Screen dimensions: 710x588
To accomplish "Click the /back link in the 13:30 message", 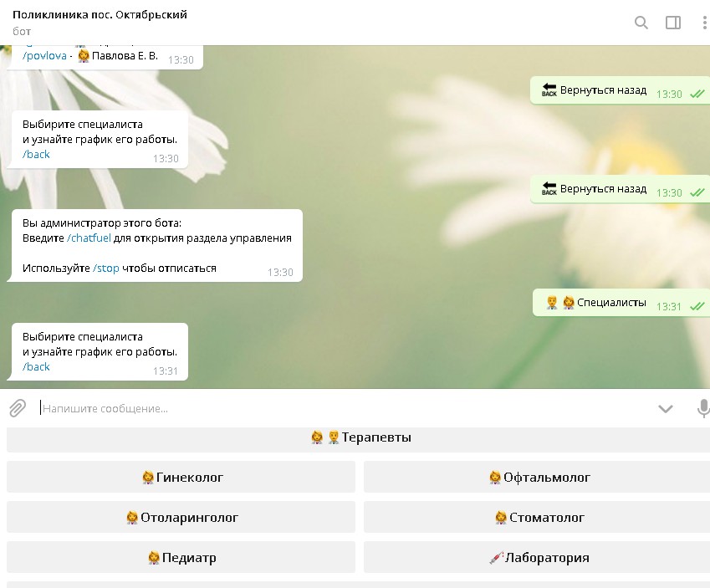I will (x=36, y=154).
